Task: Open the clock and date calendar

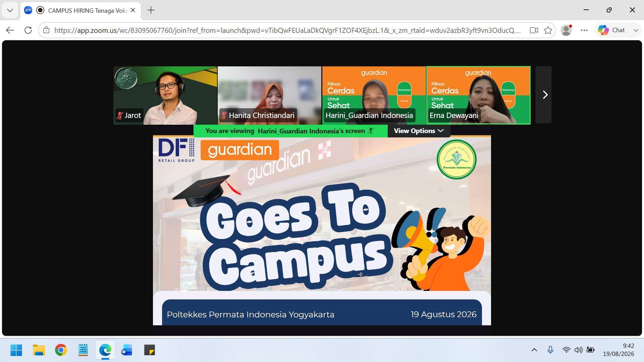Action: click(x=619, y=350)
